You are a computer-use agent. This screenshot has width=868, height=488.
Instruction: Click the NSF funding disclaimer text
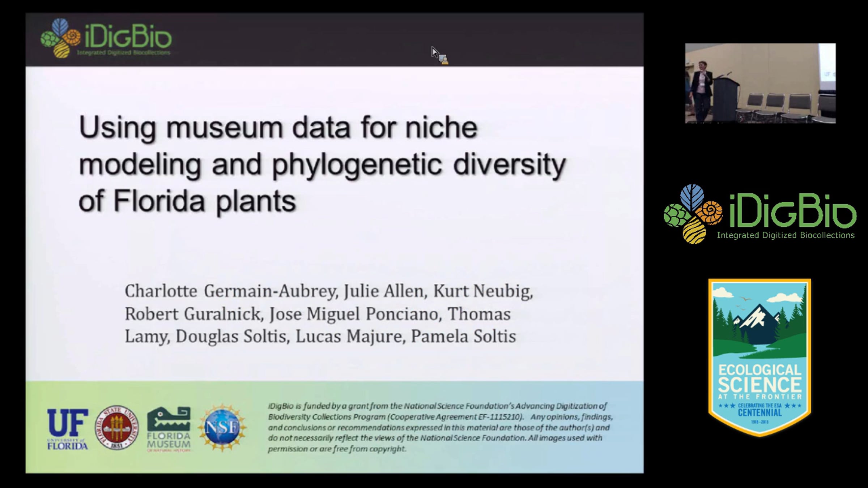(440, 427)
